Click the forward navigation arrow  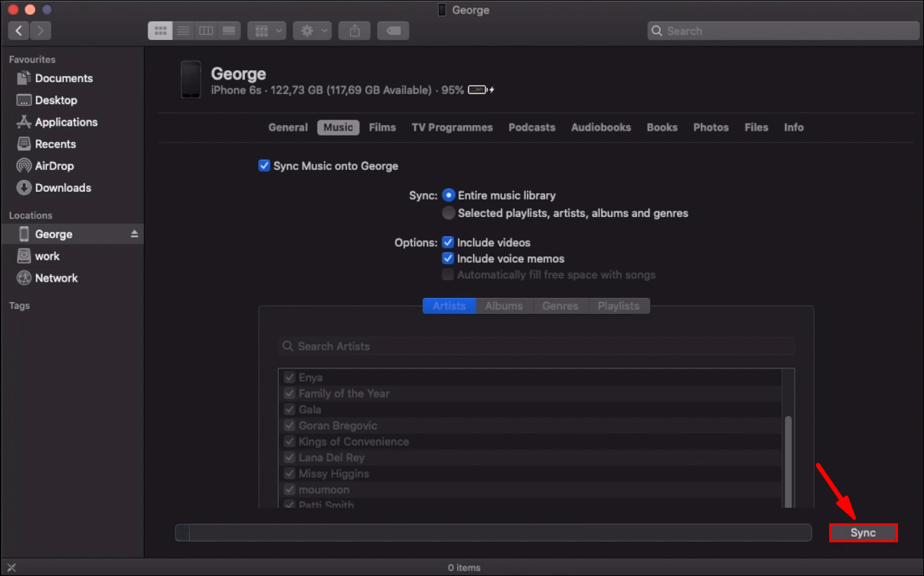[x=40, y=30]
